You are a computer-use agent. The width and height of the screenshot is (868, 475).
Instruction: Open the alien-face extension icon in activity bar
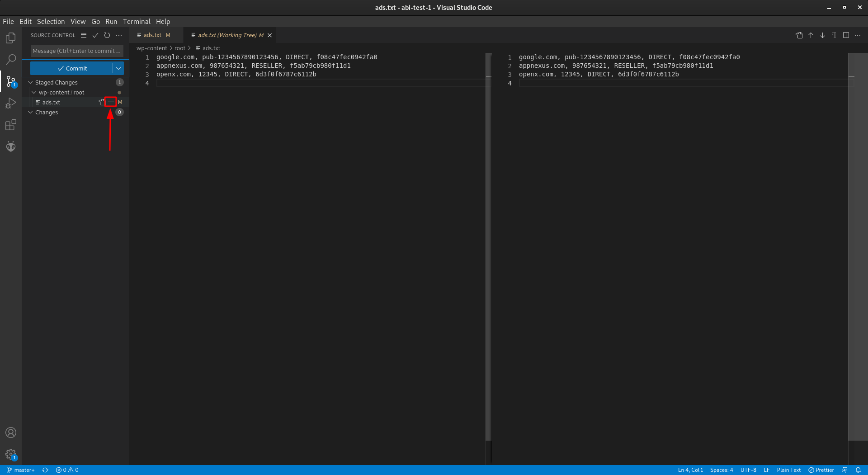point(11,146)
